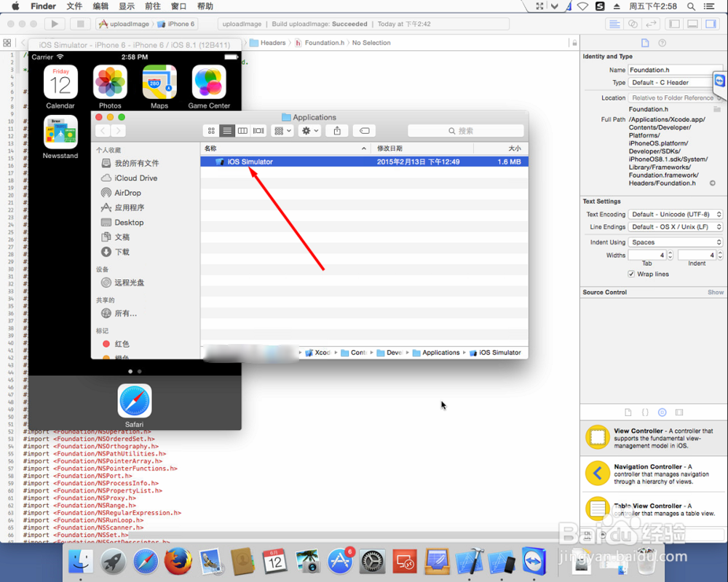This screenshot has height=582, width=728.
Task: Open Game Center in the iOS Simulator
Action: pyautogui.click(x=208, y=82)
